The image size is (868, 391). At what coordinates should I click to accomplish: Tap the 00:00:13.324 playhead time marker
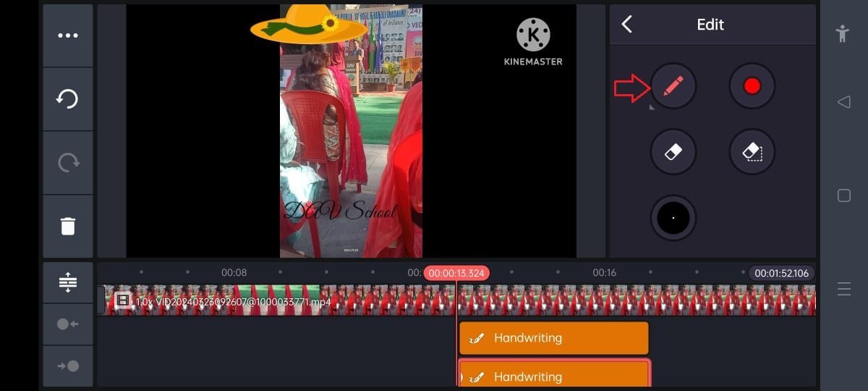point(456,273)
